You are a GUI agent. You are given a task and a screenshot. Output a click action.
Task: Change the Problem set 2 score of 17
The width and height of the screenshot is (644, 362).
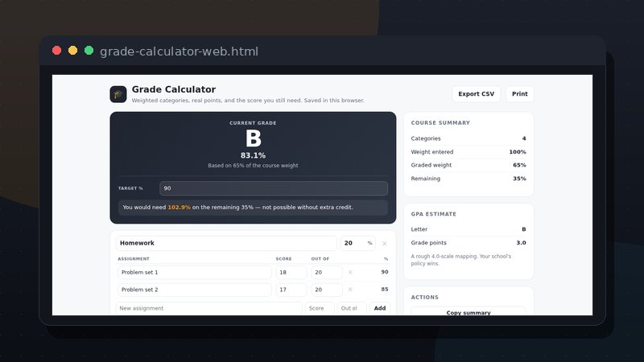coord(291,290)
